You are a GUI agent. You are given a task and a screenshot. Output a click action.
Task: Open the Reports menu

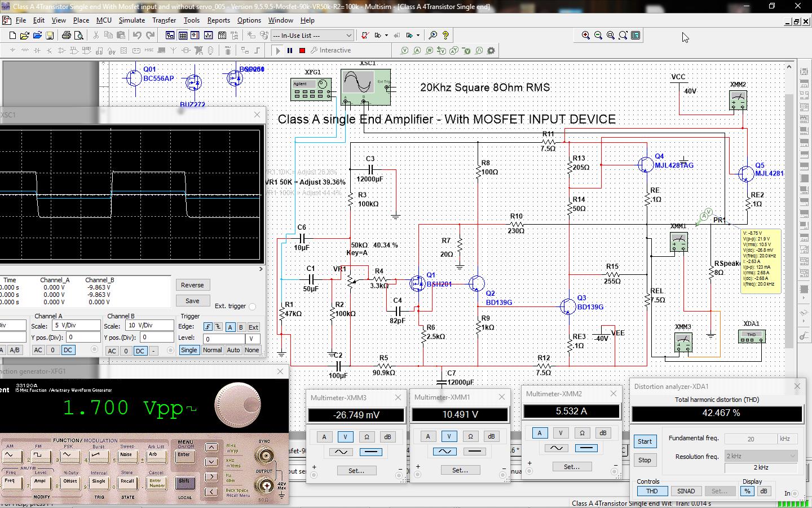pos(219,20)
